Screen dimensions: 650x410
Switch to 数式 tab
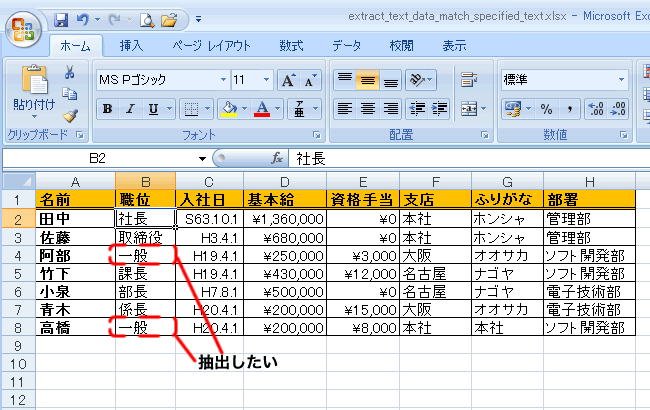tap(291, 46)
